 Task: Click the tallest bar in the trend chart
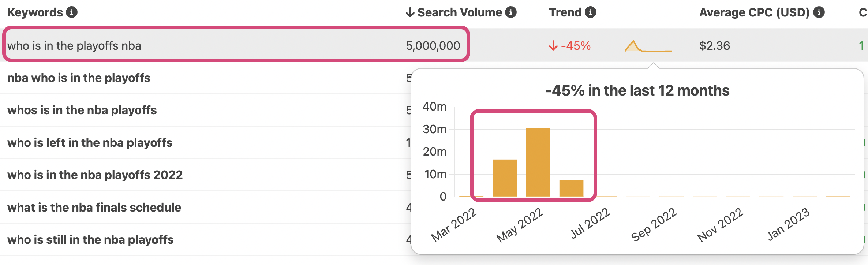(x=538, y=163)
